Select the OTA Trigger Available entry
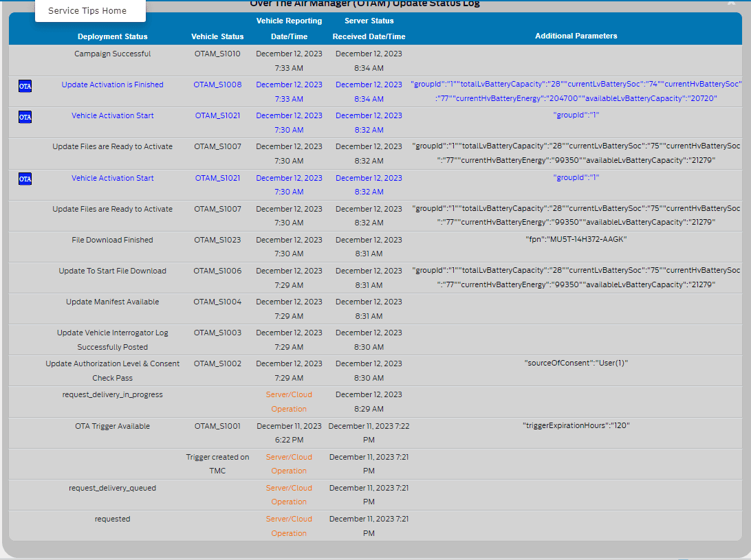This screenshot has height=560, width=751. click(112, 426)
